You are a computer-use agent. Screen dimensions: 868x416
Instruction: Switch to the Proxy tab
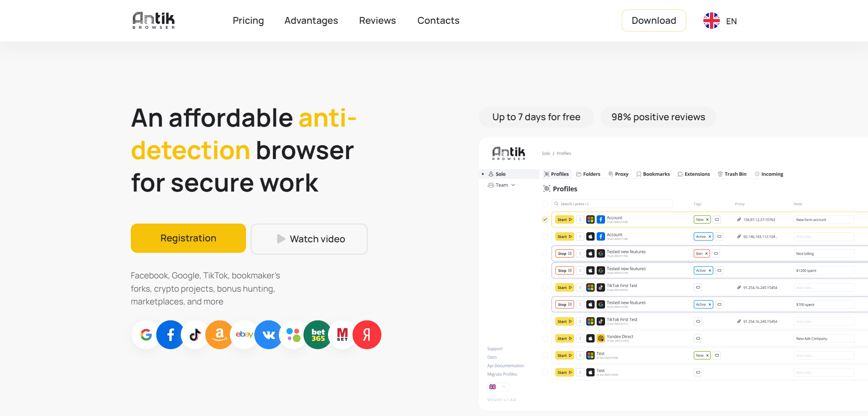click(x=618, y=174)
